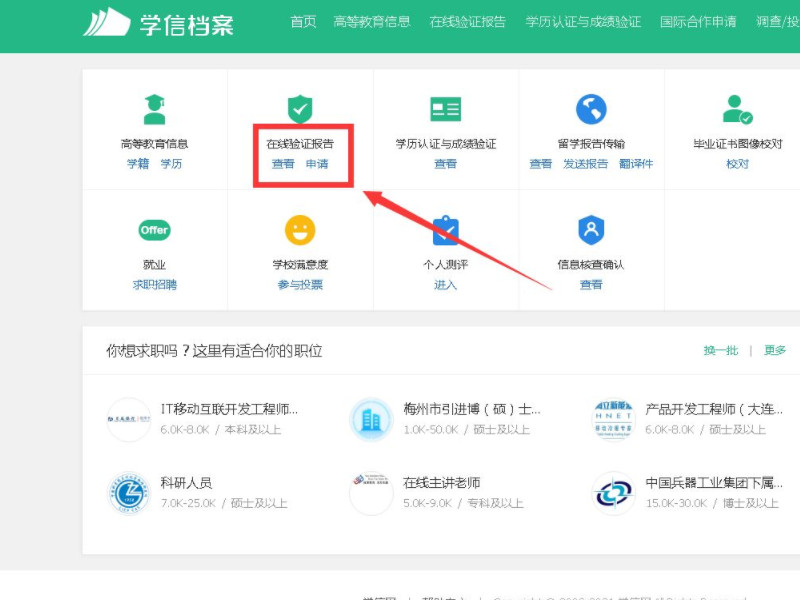Click the 申请 link inside the highlighted box

pos(317,164)
